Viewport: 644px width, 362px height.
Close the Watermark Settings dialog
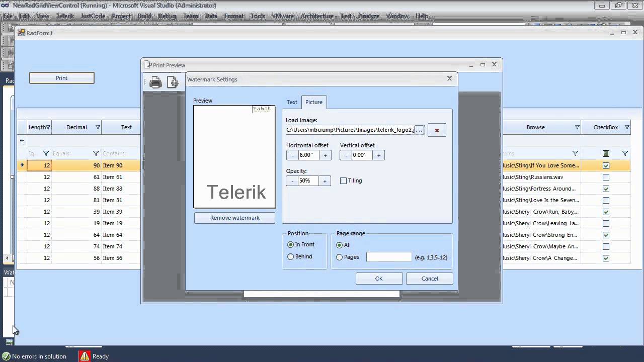click(449, 78)
